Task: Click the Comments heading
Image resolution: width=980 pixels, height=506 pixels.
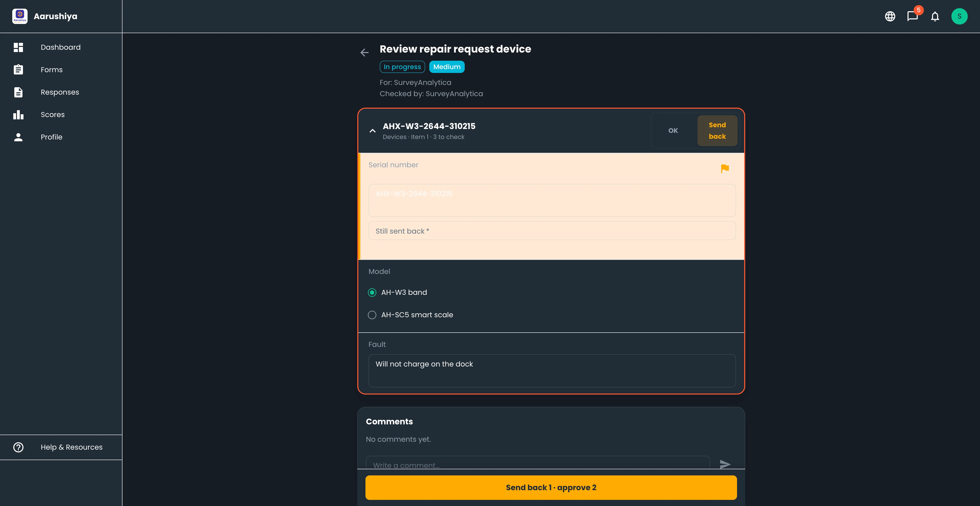Action: (389, 422)
